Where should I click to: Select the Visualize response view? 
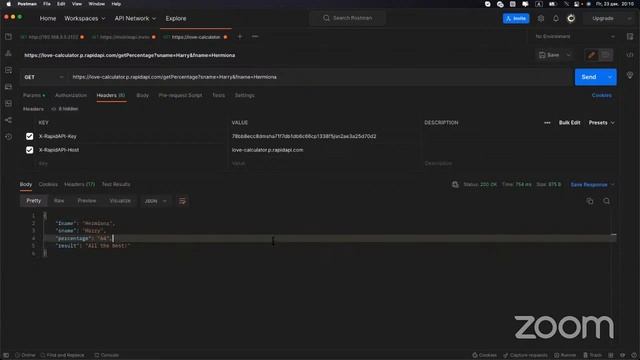(x=120, y=201)
